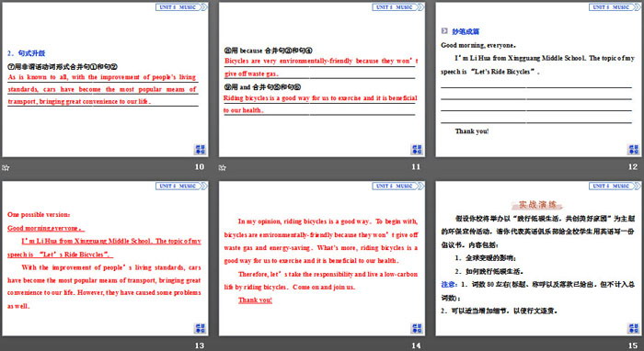
Task: Click 'One possible version:' on slide 13
Action: 39,214
